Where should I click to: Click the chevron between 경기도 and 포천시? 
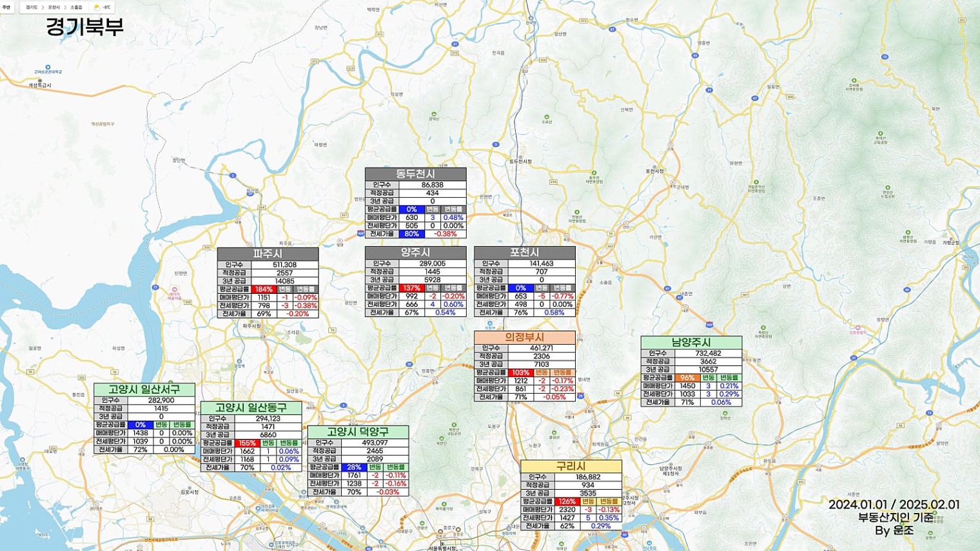(x=43, y=7)
